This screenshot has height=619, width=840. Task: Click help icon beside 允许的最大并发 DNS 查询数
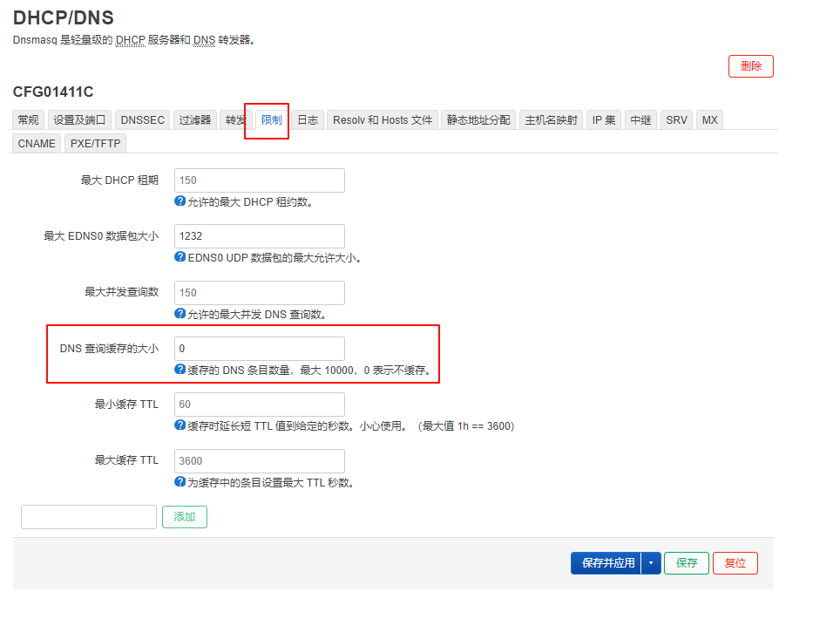pyautogui.click(x=180, y=314)
